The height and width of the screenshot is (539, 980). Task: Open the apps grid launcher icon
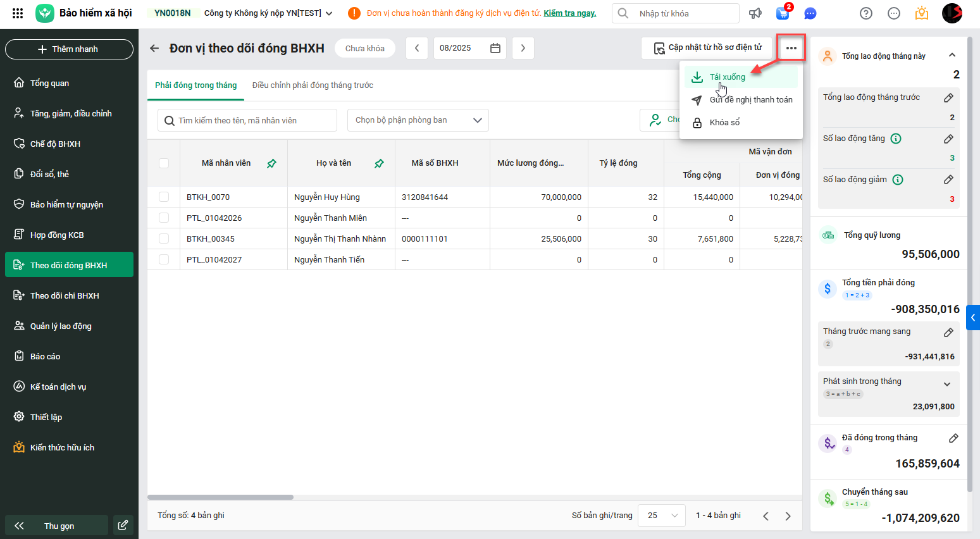point(18,13)
